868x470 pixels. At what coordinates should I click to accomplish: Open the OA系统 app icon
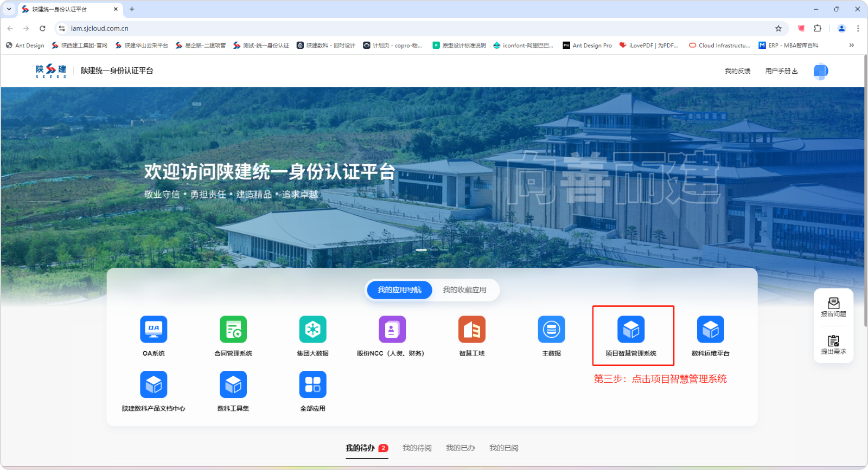pos(154,330)
